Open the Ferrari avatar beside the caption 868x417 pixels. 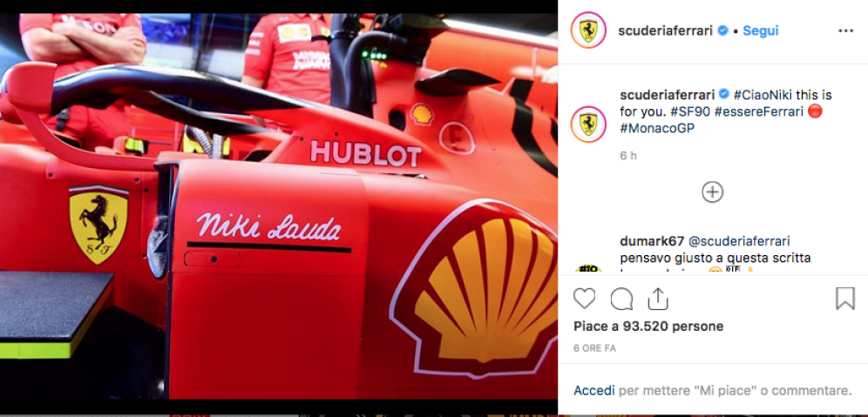tap(588, 124)
